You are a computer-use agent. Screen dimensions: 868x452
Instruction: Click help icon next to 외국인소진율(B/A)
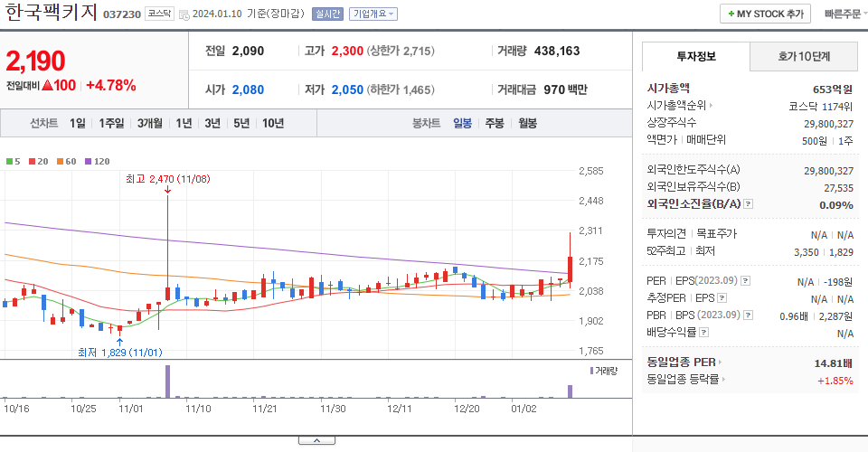point(748,204)
